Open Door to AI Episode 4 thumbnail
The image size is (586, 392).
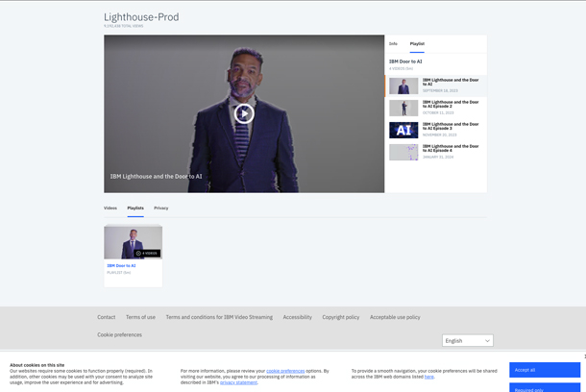pos(403,152)
